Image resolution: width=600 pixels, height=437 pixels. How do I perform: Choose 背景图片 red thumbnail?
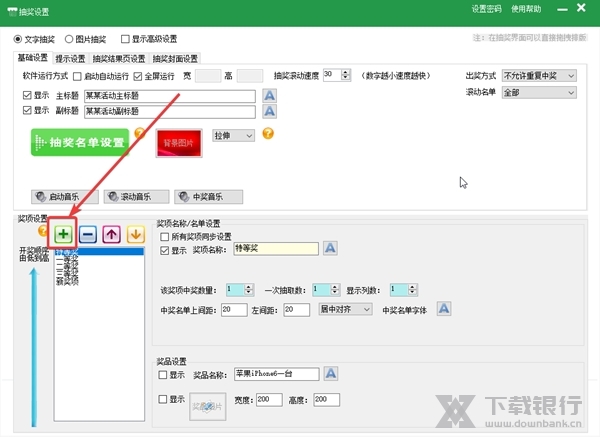[x=179, y=143]
